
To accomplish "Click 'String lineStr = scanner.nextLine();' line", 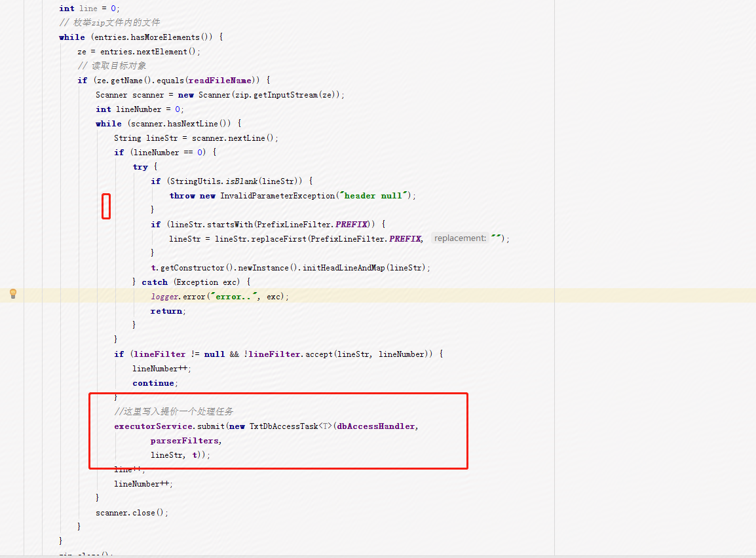I will pos(197,138).
